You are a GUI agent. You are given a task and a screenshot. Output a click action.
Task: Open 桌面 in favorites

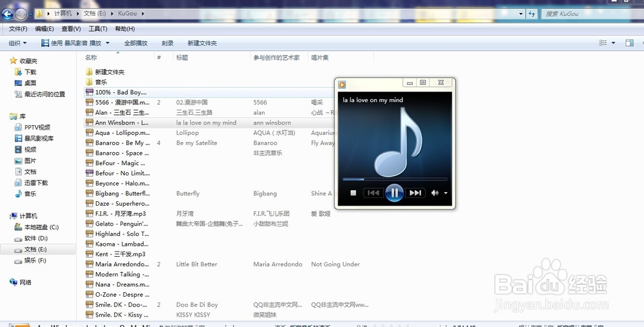point(30,83)
